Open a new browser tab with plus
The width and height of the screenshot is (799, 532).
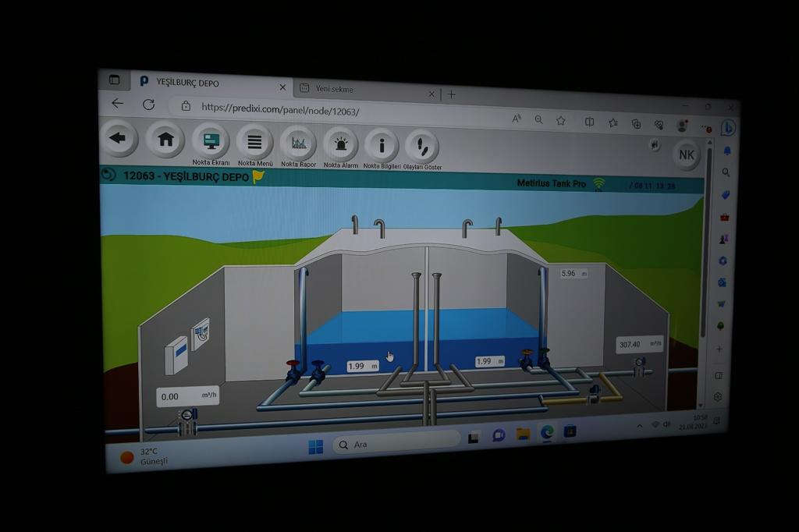(451, 94)
